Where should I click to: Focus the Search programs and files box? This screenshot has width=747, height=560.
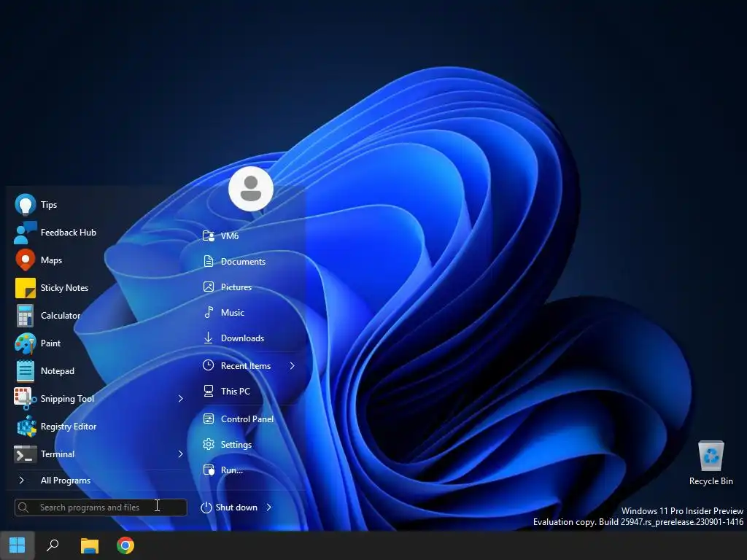click(101, 507)
